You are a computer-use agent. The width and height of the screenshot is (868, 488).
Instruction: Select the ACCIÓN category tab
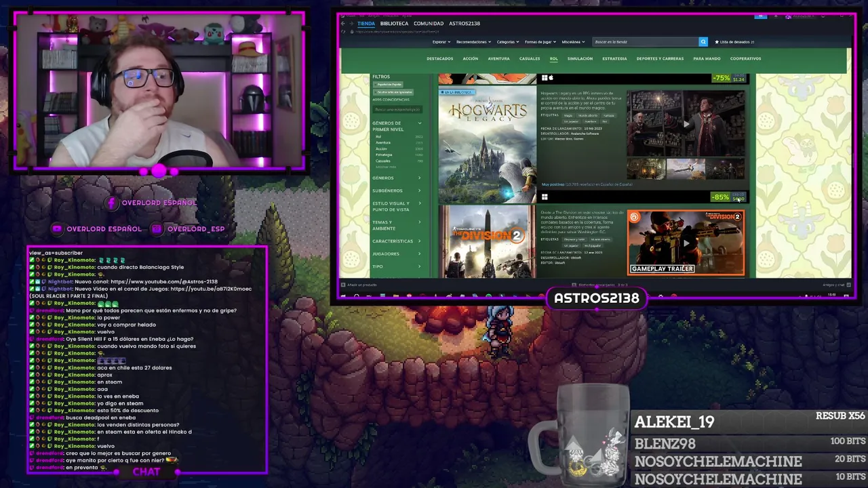click(470, 58)
